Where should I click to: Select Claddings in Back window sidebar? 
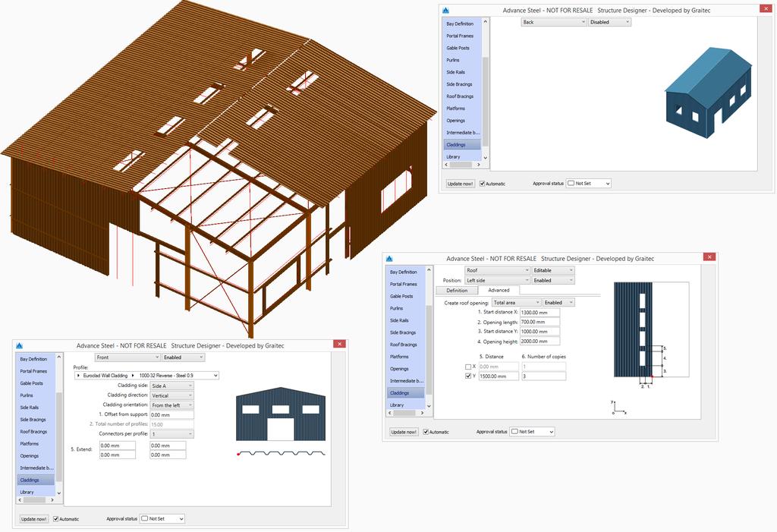tap(462, 145)
